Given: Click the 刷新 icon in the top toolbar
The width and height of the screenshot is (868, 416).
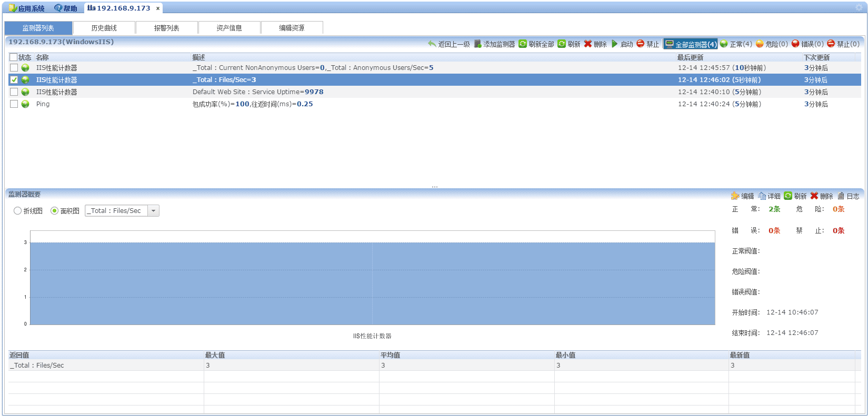Looking at the screenshot, I should point(562,44).
